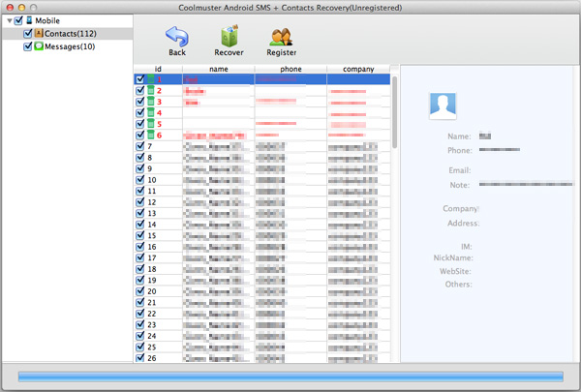Click the Recover button label
The width and height of the screenshot is (581, 392).
[x=229, y=52]
